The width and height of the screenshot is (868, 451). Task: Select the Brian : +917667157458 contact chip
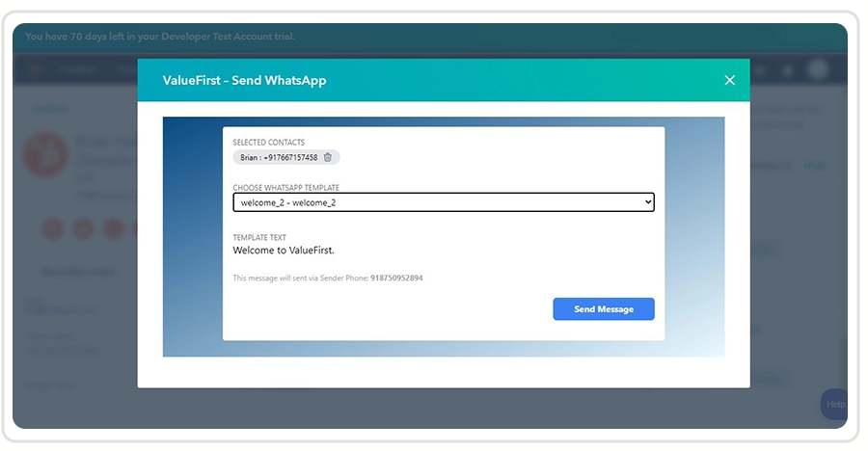286,157
